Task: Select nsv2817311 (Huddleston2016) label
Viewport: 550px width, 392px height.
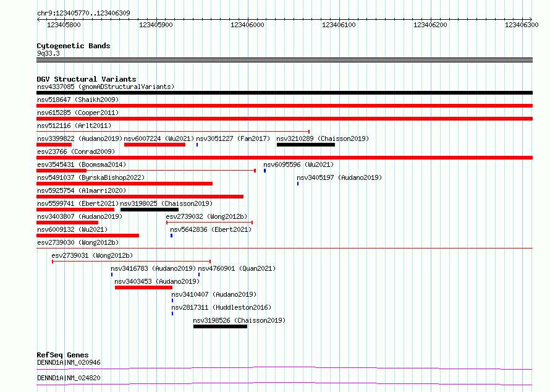Action: [x=221, y=307]
